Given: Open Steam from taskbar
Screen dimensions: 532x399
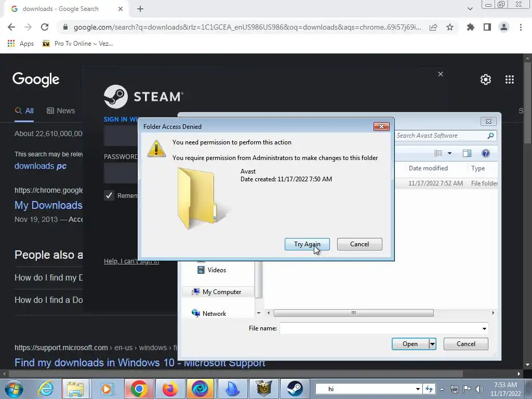Looking at the screenshot, I should pos(295,389).
